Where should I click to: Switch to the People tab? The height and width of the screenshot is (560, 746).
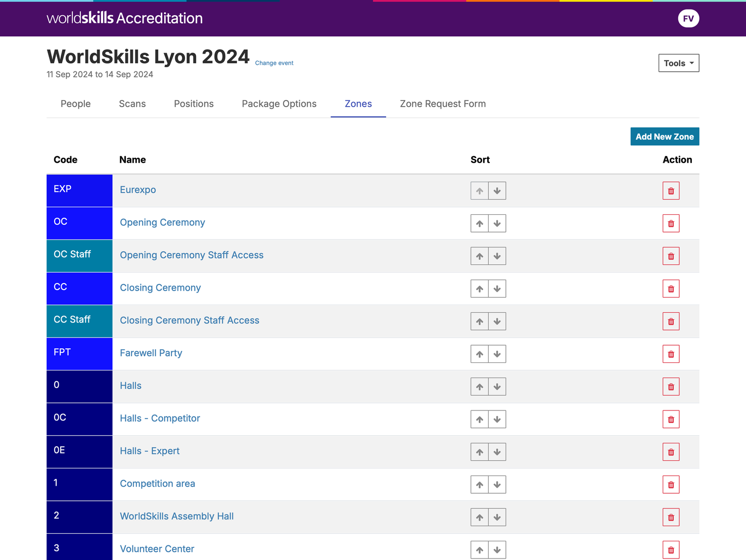click(76, 104)
